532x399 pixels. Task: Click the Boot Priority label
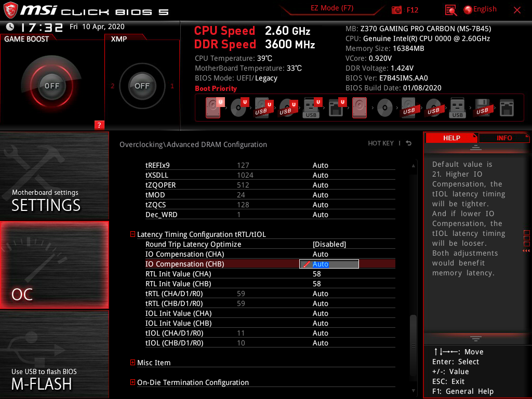point(216,88)
